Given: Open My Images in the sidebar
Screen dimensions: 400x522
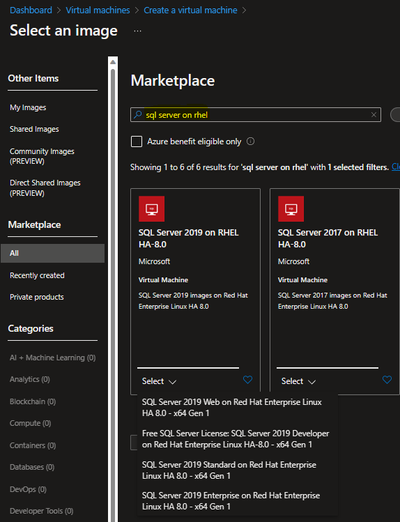Looking at the screenshot, I should click(28, 108).
